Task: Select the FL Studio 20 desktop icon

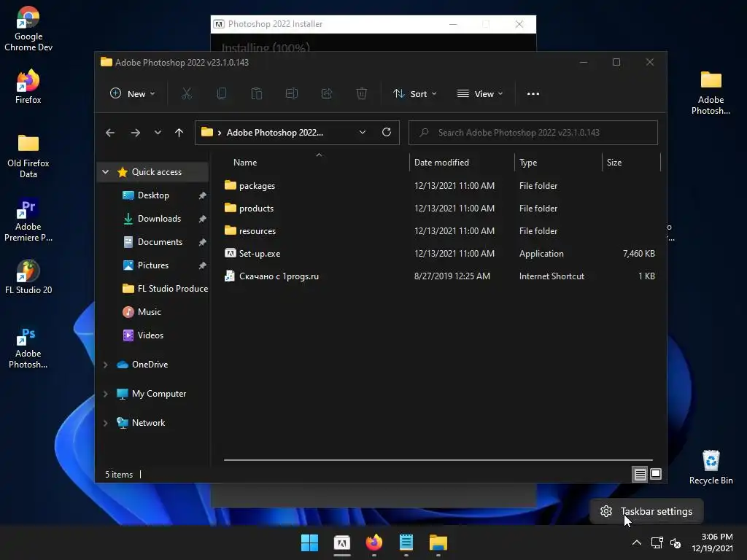Action: pyautogui.click(x=28, y=277)
